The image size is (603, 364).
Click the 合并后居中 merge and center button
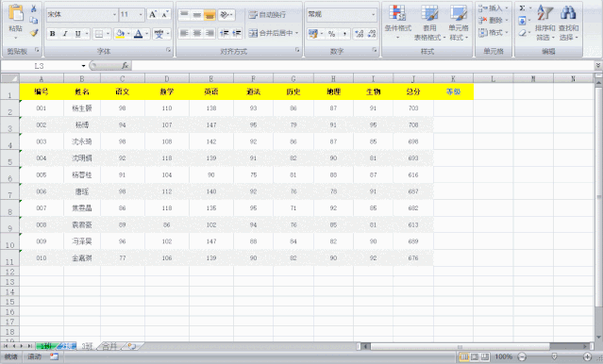tap(271, 33)
